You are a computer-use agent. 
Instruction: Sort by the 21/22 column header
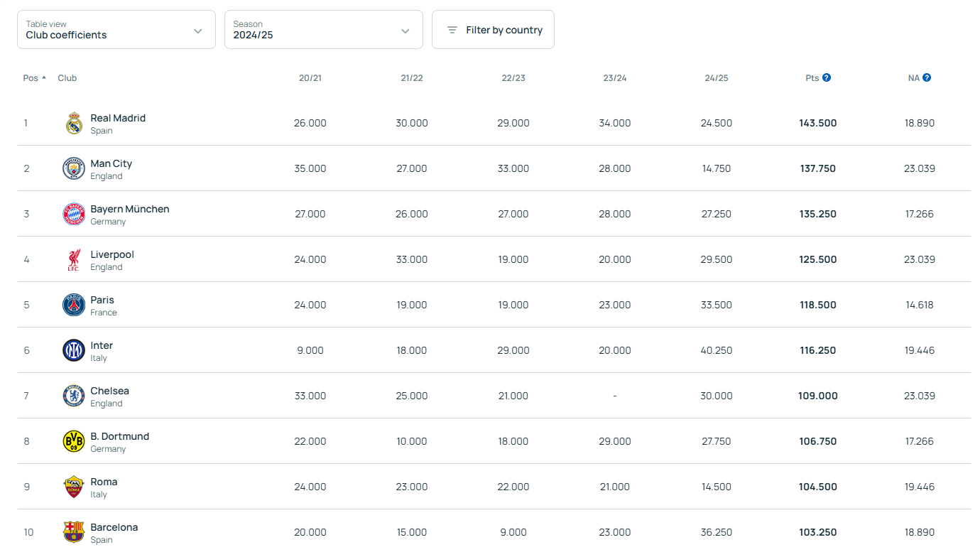point(412,78)
